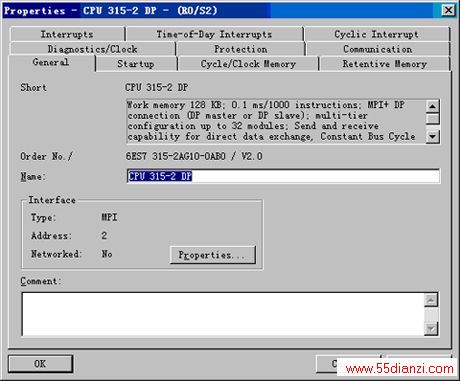Click the MPI interface type value
The image size is (460, 381).
pos(109,217)
